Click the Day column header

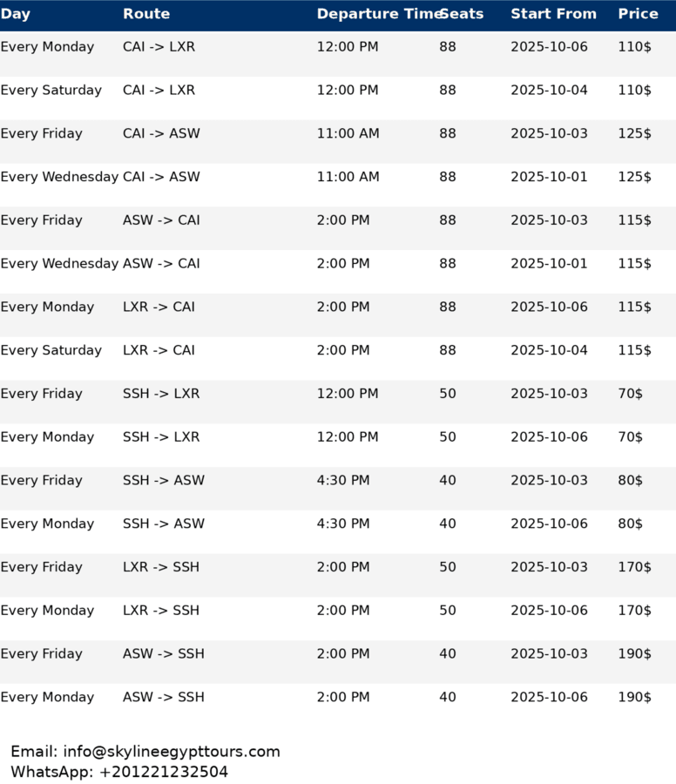coord(16,14)
